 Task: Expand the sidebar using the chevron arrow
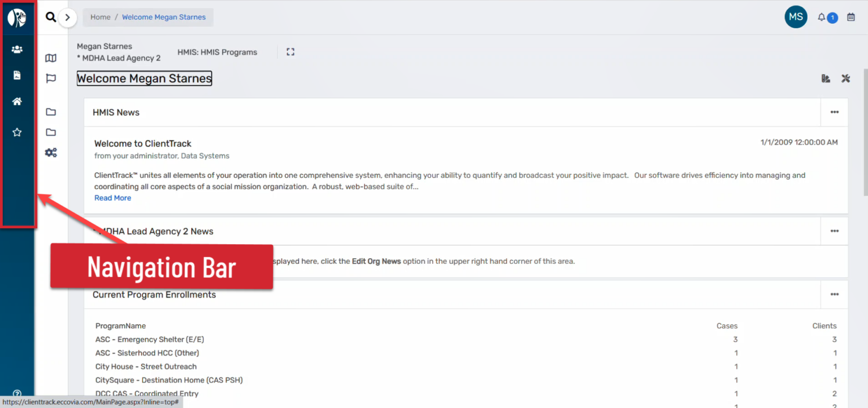click(67, 17)
